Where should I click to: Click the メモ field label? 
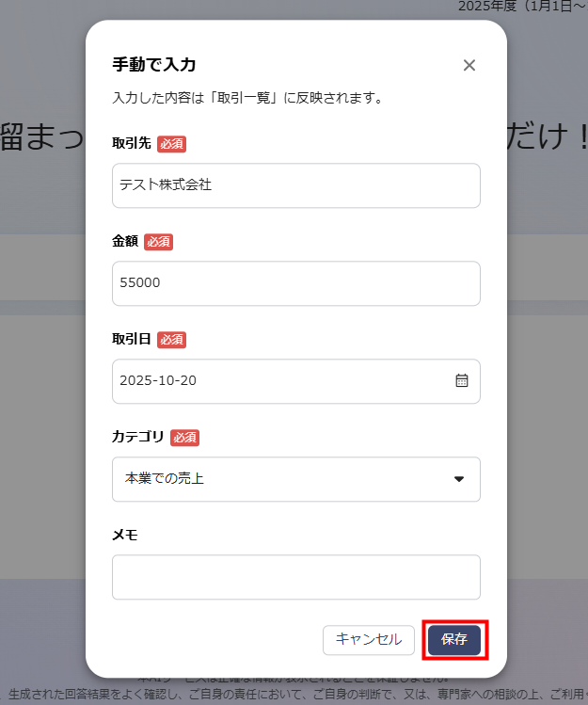click(x=125, y=535)
